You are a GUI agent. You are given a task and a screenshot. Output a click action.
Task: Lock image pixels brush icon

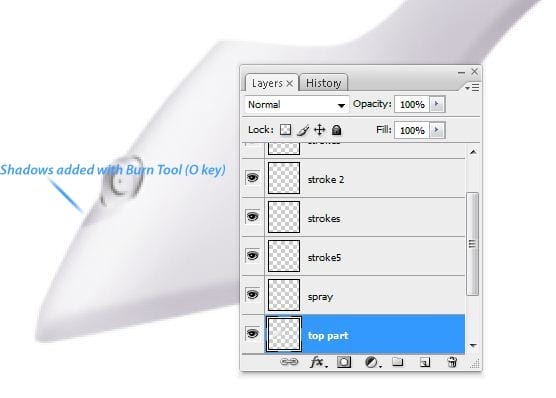tap(302, 130)
